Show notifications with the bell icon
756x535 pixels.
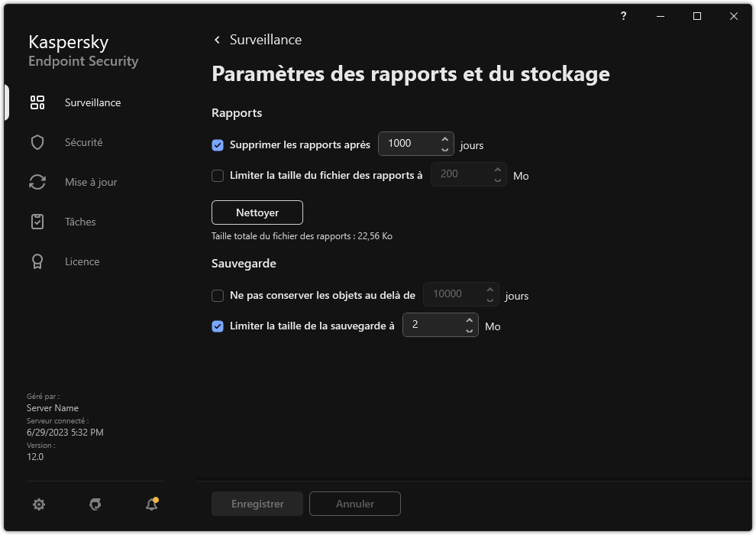tap(150, 504)
